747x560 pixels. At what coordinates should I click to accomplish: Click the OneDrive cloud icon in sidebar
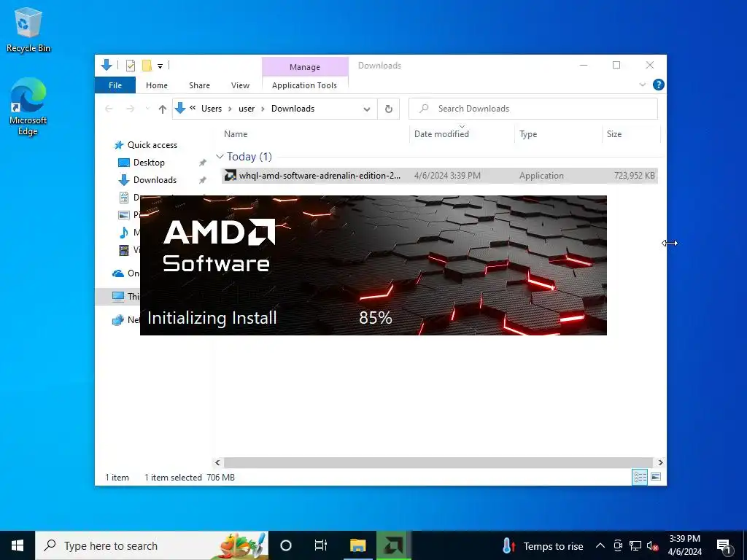pos(117,273)
